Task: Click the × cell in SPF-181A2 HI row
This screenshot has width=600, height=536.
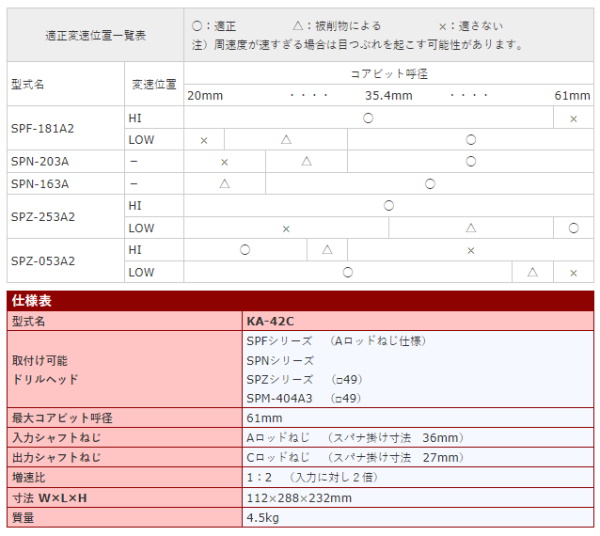Action: [573, 118]
